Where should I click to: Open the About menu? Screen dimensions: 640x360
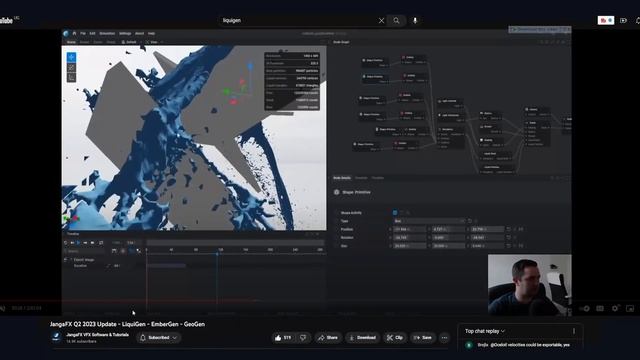(140, 33)
